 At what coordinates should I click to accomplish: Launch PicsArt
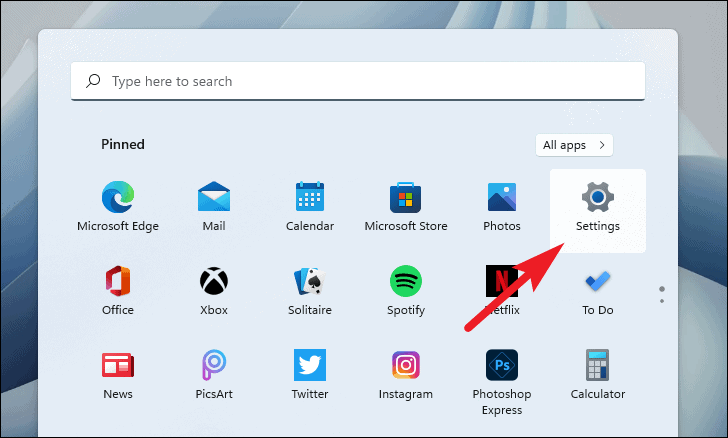214,375
